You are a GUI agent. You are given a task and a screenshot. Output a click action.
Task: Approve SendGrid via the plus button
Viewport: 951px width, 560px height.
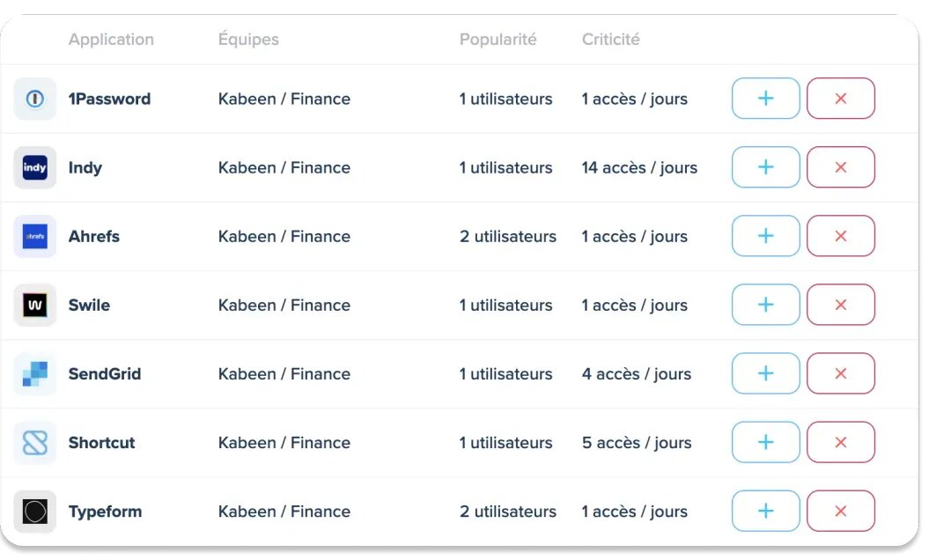(765, 373)
